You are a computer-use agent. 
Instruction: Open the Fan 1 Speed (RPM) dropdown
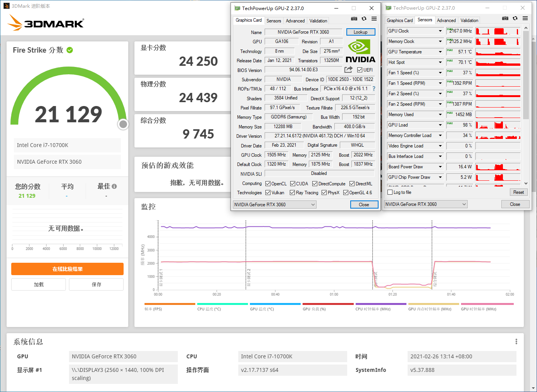coord(440,83)
